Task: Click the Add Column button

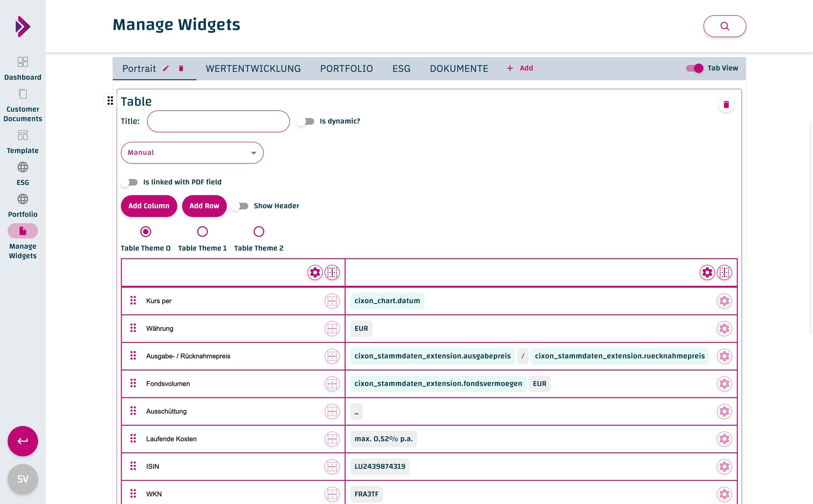Action: coord(149,206)
